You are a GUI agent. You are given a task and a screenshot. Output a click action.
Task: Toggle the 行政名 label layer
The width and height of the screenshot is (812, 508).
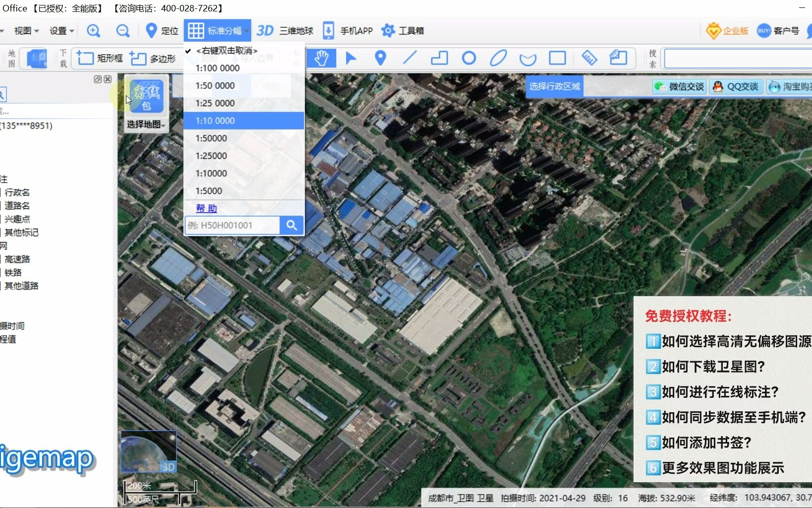[x=17, y=192]
